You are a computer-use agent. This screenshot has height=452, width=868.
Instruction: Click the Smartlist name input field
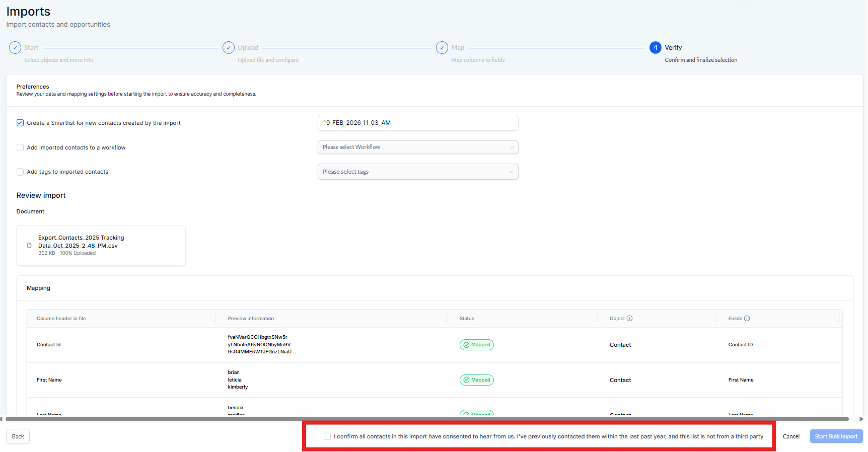coord(418,123)
